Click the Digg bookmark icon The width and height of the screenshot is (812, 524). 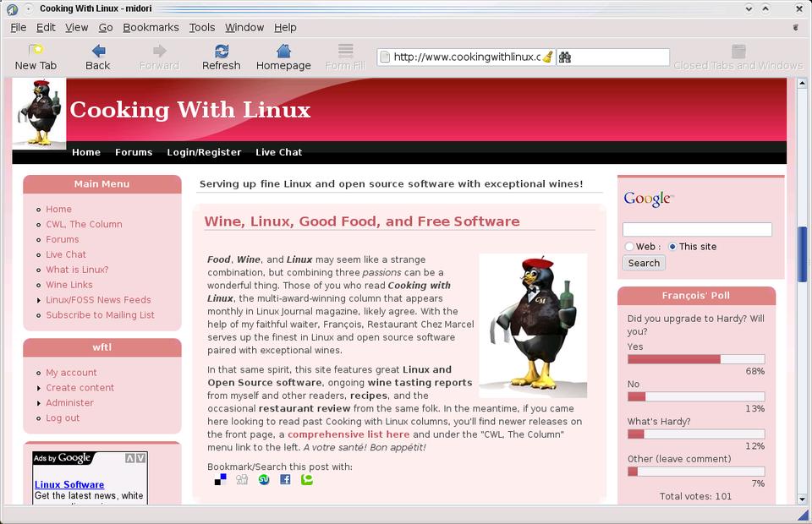[x=242, y=479]
